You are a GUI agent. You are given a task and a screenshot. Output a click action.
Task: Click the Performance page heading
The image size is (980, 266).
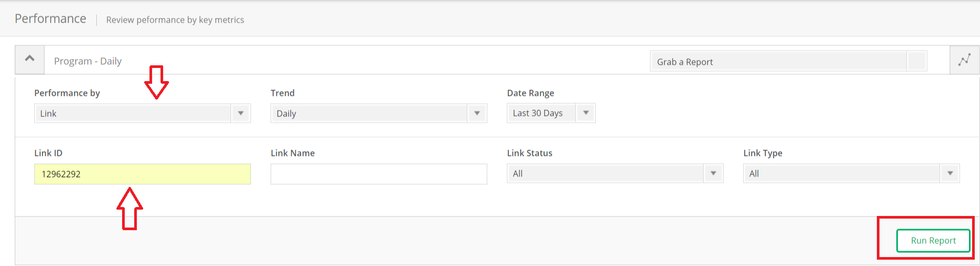[x=51, y=19]
